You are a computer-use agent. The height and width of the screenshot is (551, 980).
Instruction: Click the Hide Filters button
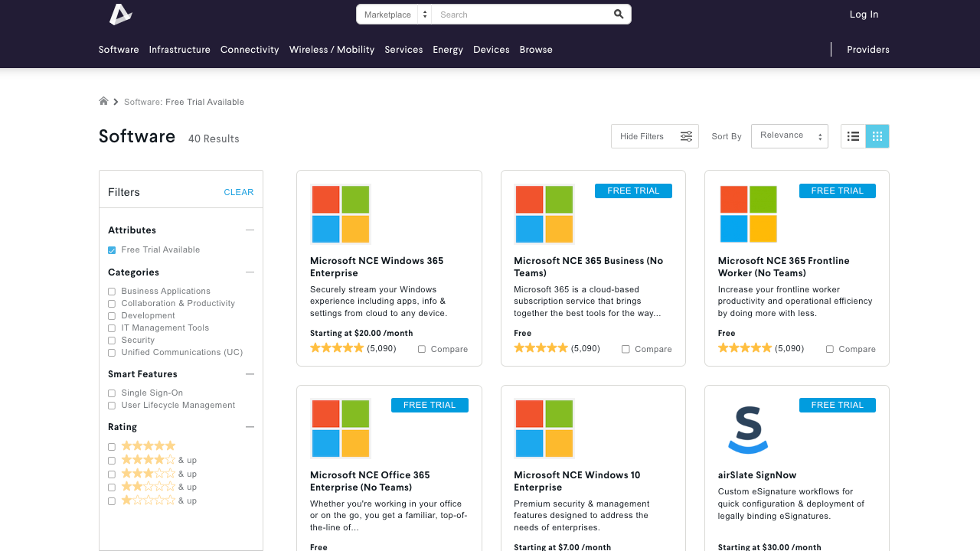coord(655,136)
